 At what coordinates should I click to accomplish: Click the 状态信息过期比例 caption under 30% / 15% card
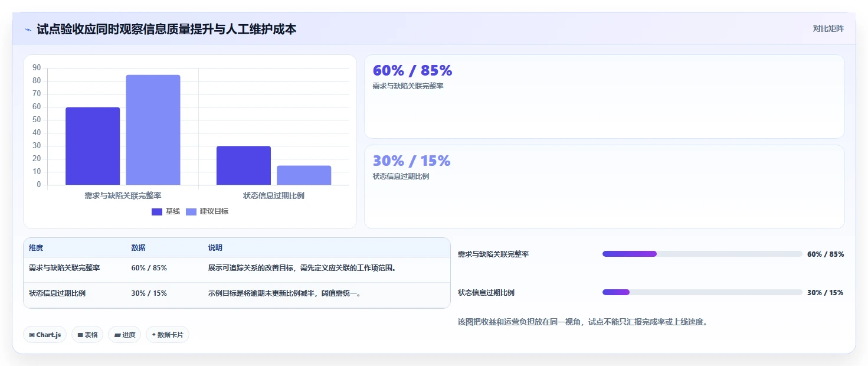tap(401, 177)
